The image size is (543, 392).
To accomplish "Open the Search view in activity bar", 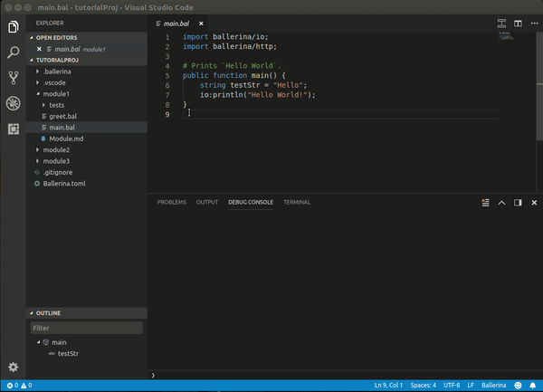I will tap(14, 53).
